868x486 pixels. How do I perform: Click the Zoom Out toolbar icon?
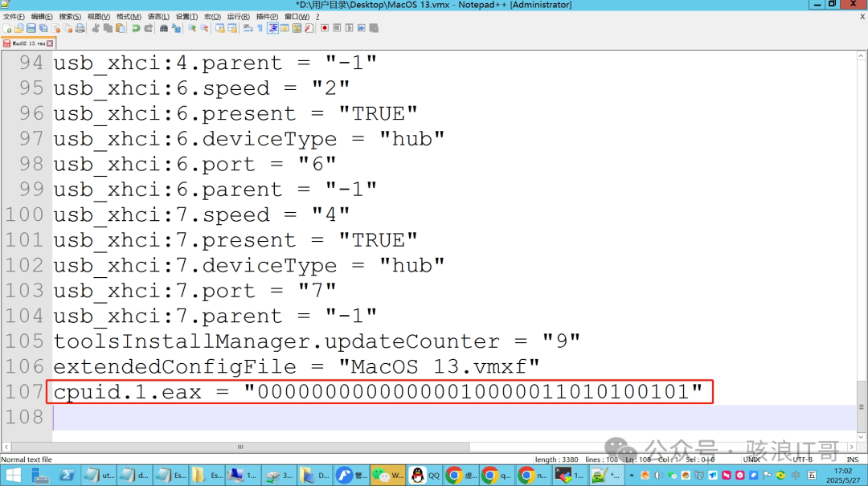(x=204, y=28)
